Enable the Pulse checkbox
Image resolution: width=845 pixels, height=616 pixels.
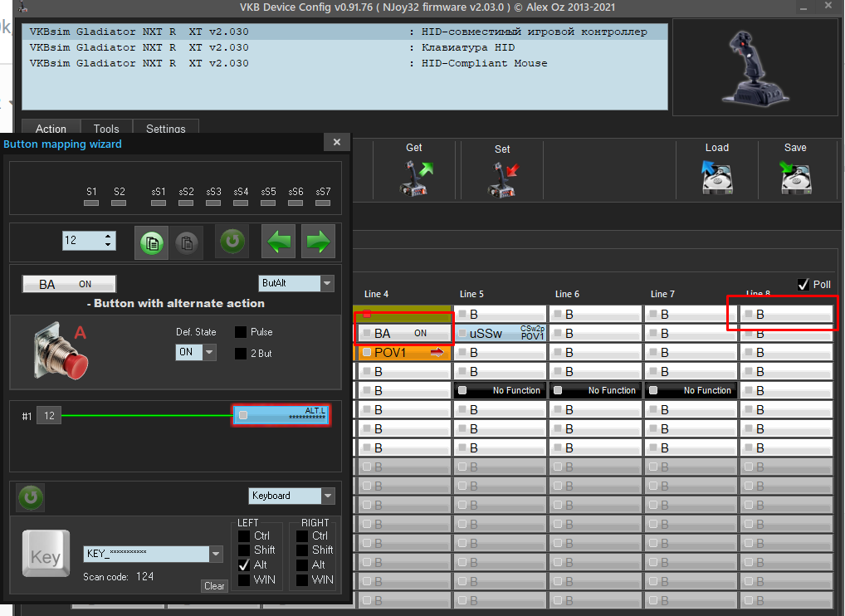click(241, 332)
